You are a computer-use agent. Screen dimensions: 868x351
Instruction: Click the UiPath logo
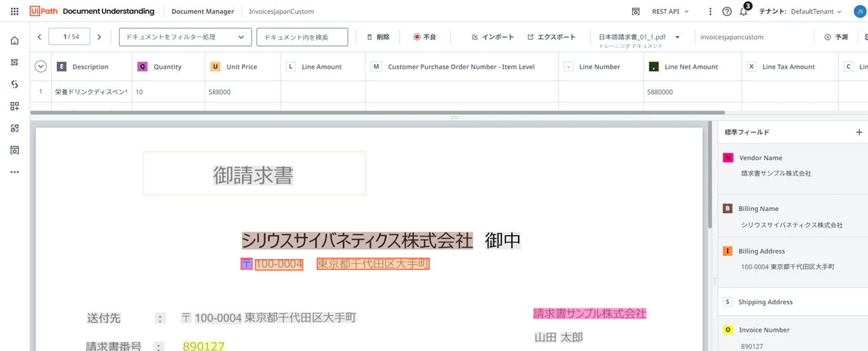[44, 11]
